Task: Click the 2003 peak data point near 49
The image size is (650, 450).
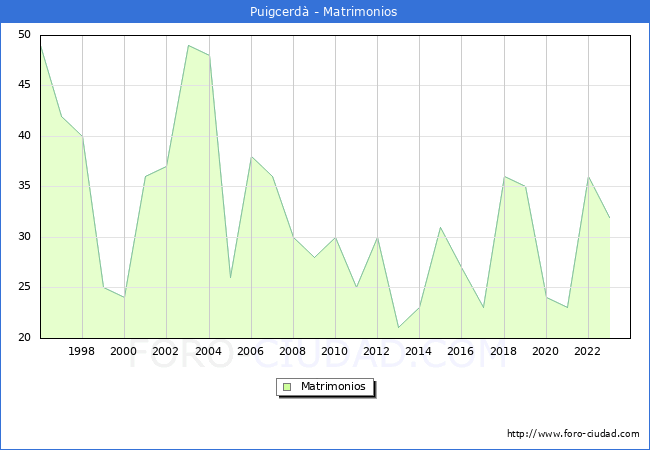Action: coord(188,46)
